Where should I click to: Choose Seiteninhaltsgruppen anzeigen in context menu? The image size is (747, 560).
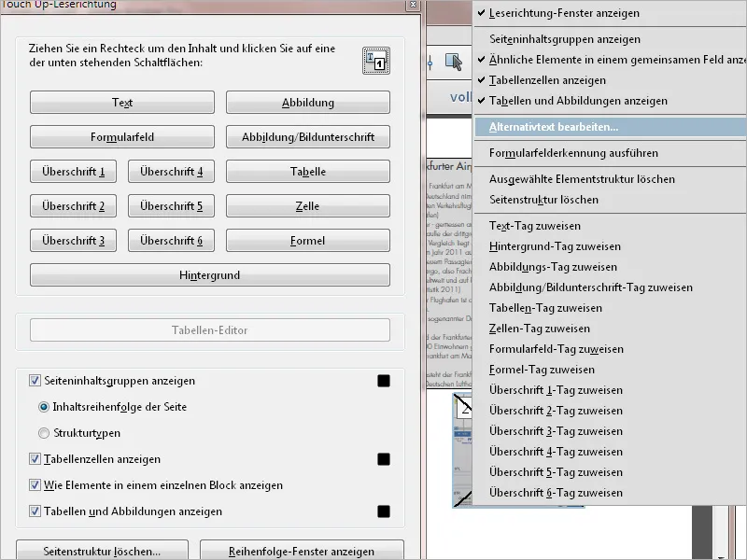pos(611,39)
